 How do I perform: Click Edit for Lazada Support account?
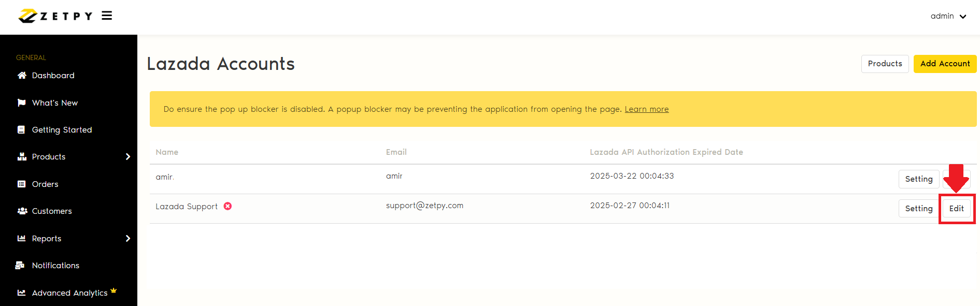[x=956, y=209]
